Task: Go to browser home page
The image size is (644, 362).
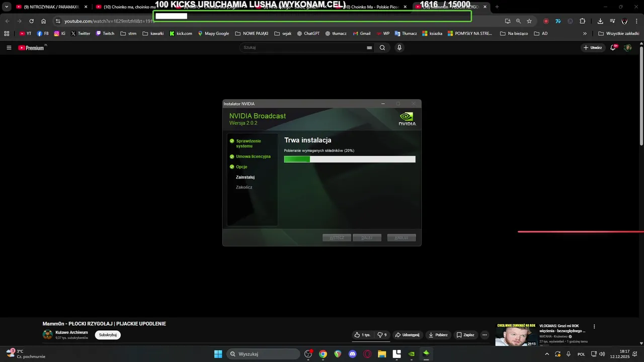Action: click(x=44, y=21)
